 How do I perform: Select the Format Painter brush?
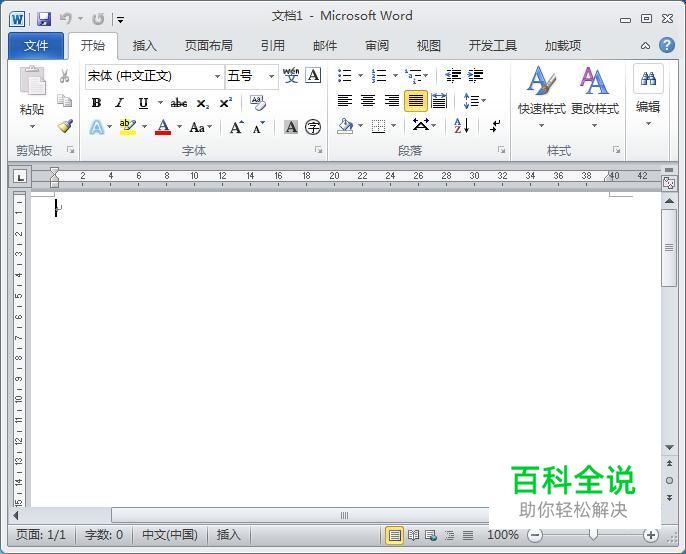[65, 126]
